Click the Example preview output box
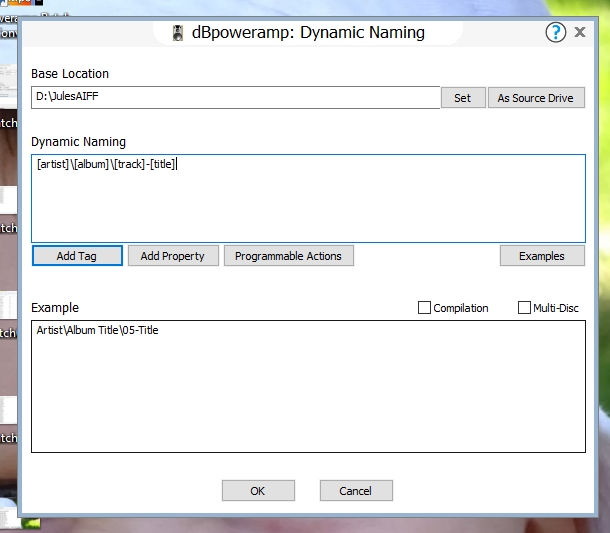 coord(308,386)
